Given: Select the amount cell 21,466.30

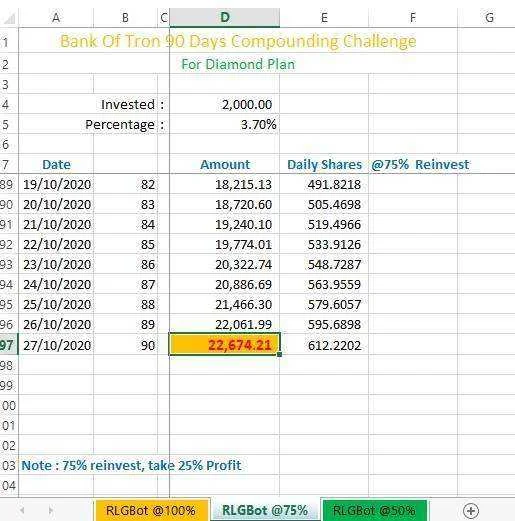Looking at the screenshot, I should tap(225, 304).
